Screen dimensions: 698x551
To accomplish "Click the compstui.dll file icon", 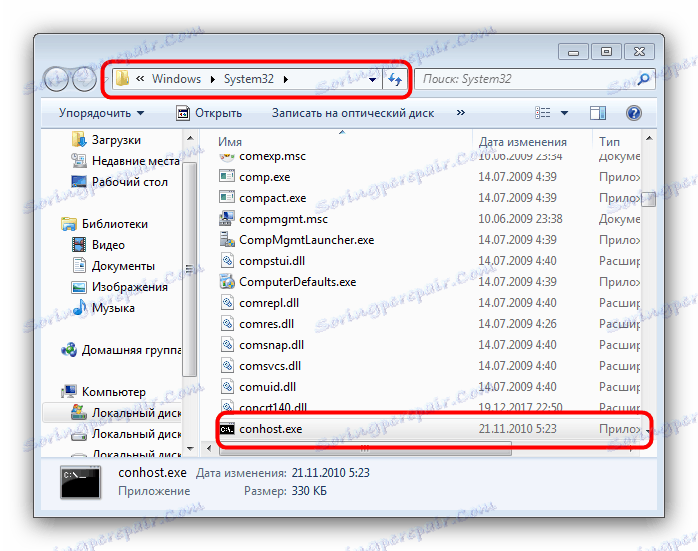I will tap(227, 260).
